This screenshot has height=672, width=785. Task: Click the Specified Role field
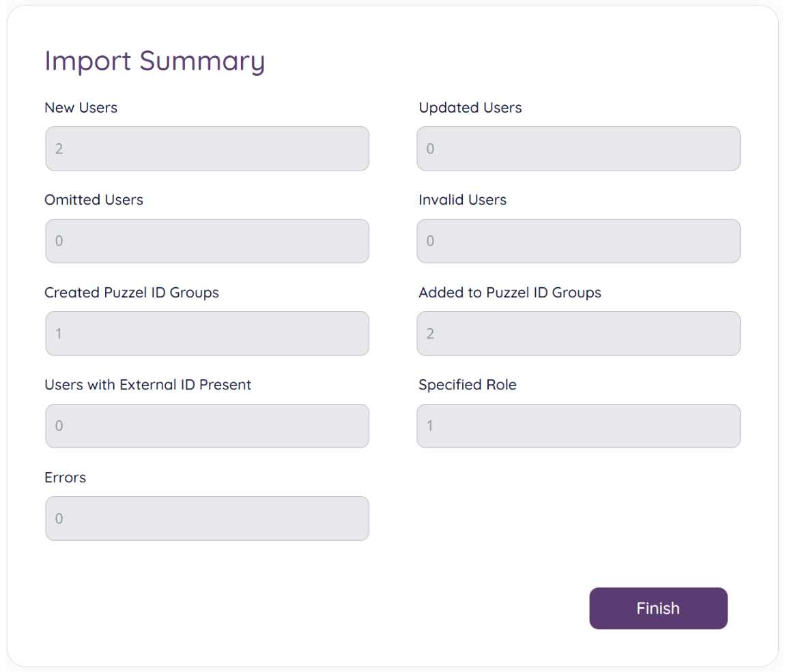tap(578, 426)
